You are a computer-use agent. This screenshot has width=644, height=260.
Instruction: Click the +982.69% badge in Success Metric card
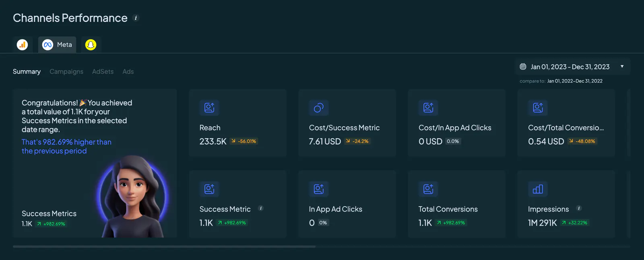232,223
